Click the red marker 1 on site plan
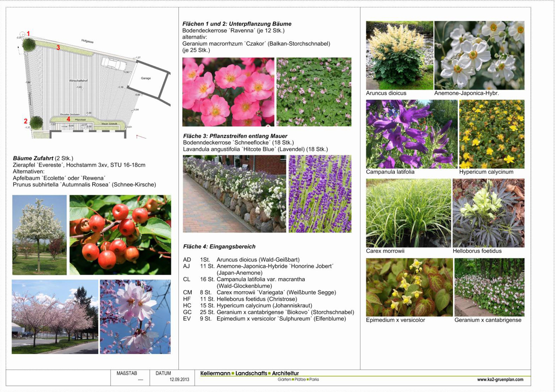 coord(29,34)
